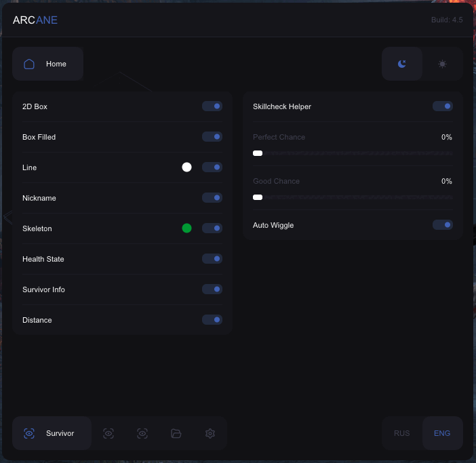Turn off Skillcheck Helper toggle
Screen dimensions: 476x463
[x=443, y=106]
